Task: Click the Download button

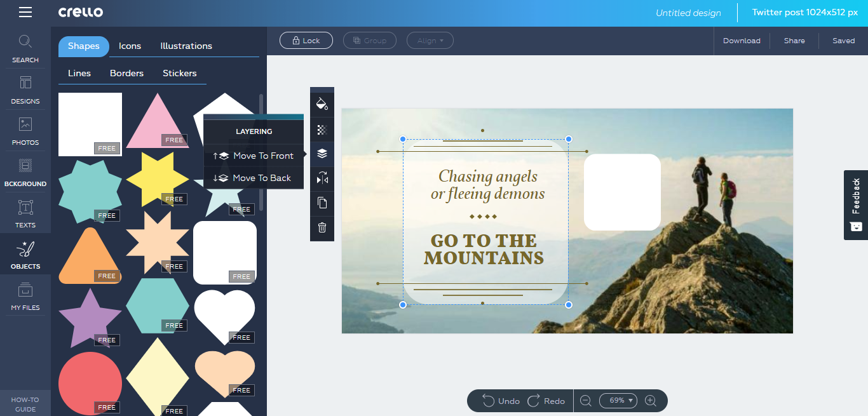Action: click(x=742, y=41)
